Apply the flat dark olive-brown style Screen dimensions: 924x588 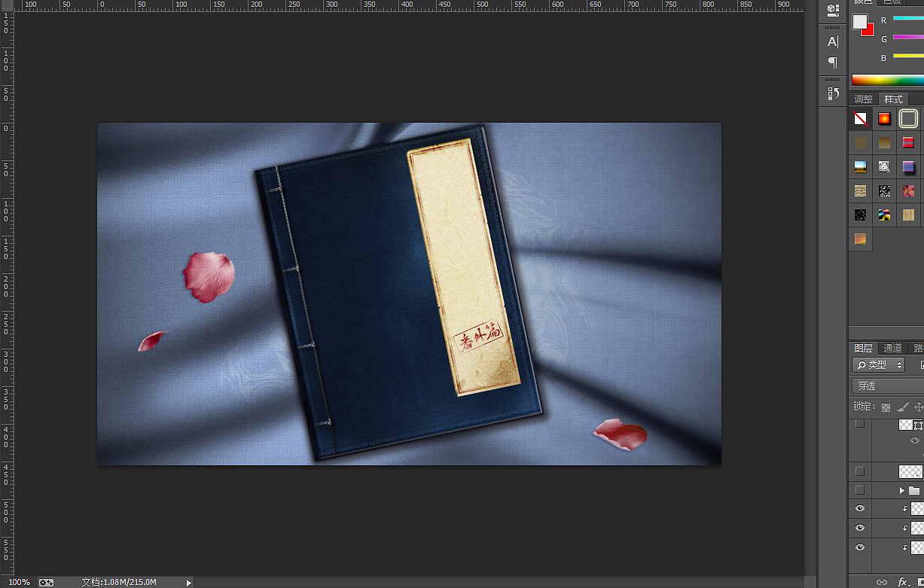tap(860, 142)
